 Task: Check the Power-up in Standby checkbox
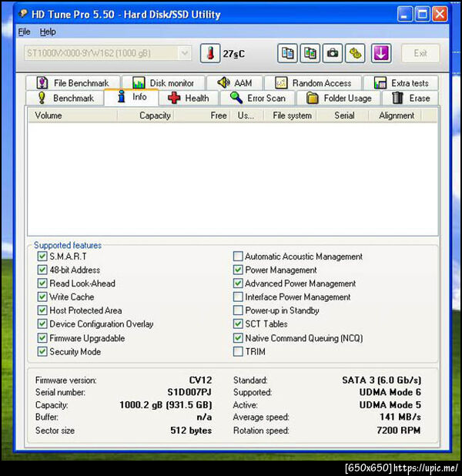point(238,310)
